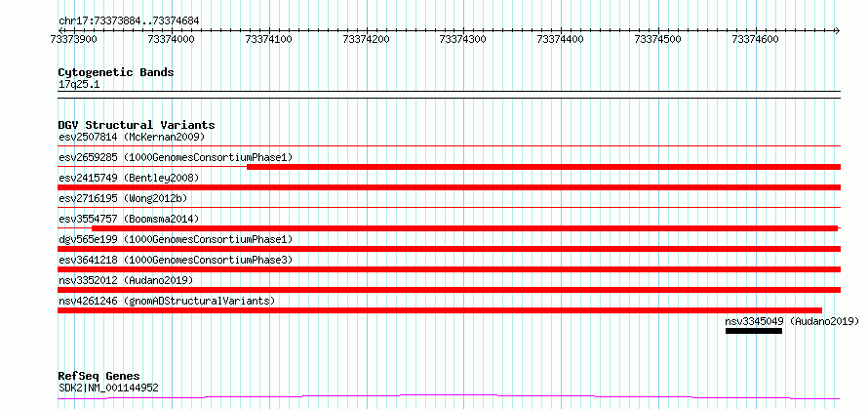The width and height of the screenshot is (868, 409).
Task: Open variant nsv3345049 (Audano2019)
Action: point(792,321)
